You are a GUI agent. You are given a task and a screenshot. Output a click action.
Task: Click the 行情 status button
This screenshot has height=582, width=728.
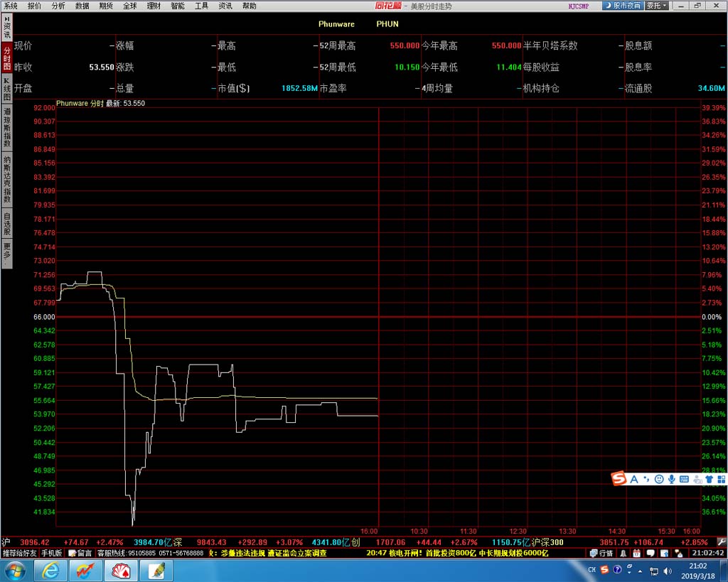click(601, 554)
